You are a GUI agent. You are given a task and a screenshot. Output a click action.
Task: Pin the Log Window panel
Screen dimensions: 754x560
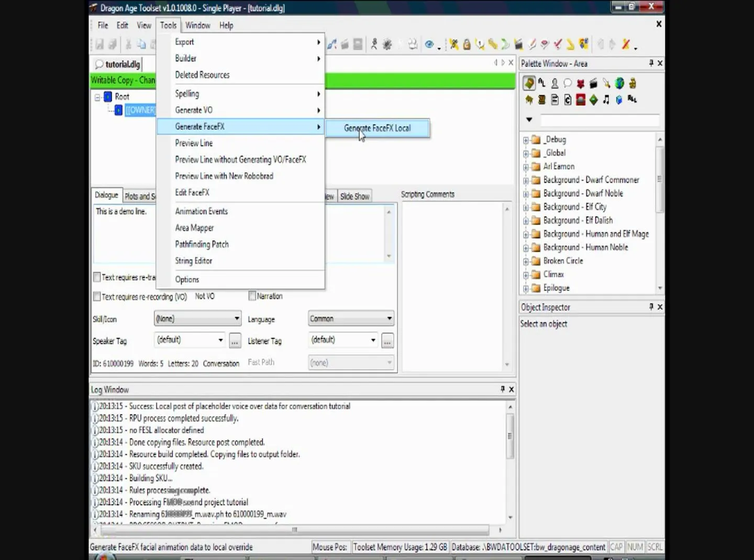point(503,389)
